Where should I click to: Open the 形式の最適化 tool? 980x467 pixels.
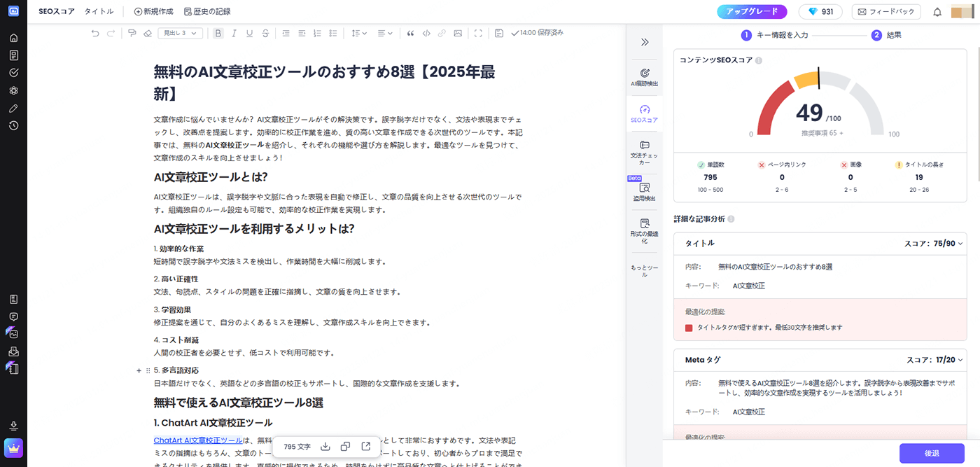pos(645,232)
